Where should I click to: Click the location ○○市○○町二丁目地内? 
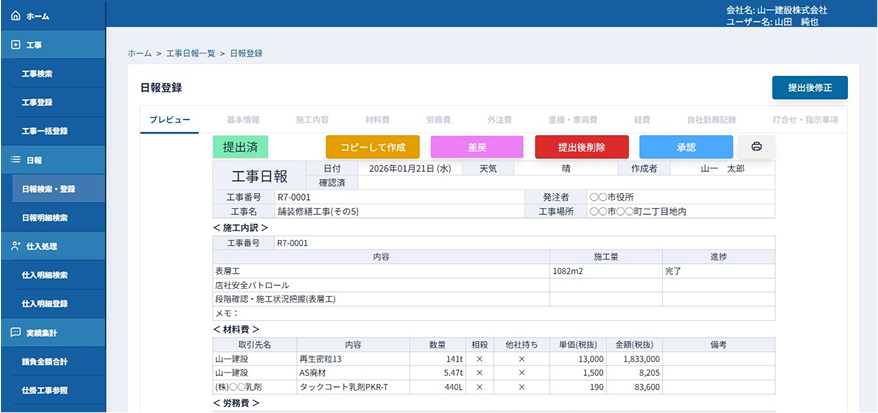coord(638,212)
